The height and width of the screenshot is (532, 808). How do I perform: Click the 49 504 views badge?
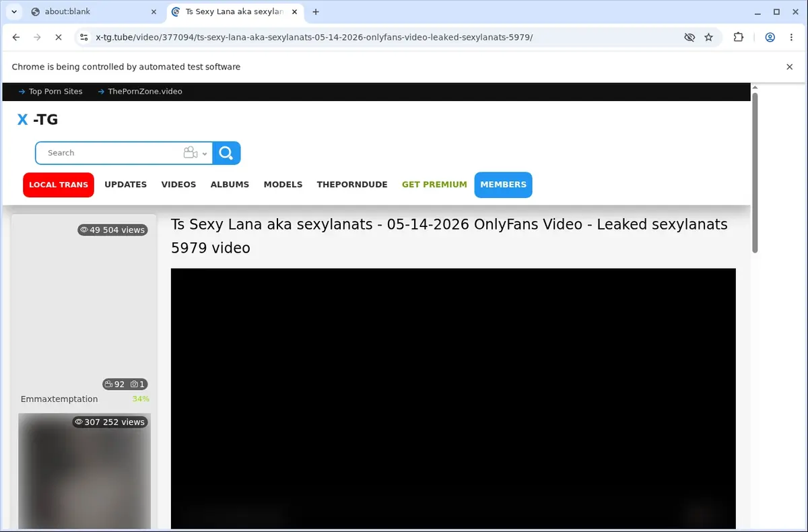click(x=112, y=230)
